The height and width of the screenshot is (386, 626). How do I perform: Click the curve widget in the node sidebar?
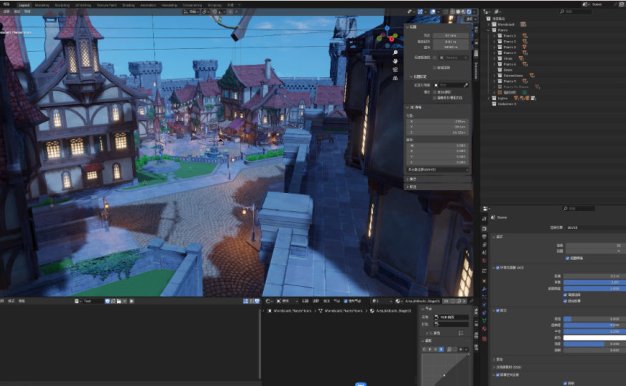pyautogui.click(x=445, y=369)
